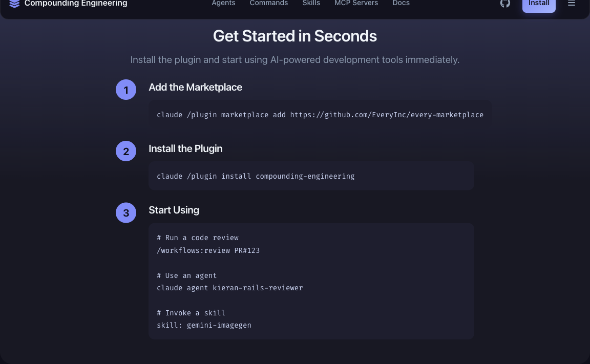Open the GitHub repository icon link
590x364 pixels.
point(505,4)
